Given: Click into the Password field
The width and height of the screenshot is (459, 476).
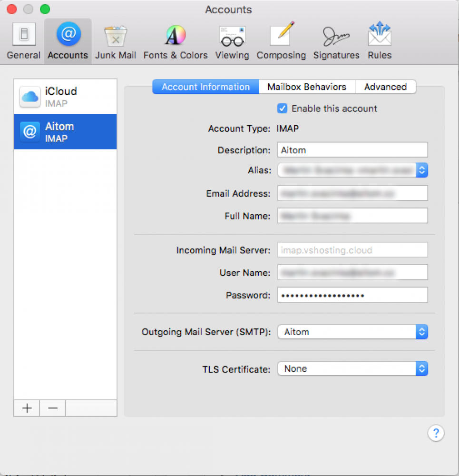Looking at the screenshot, I should (352, 295).
